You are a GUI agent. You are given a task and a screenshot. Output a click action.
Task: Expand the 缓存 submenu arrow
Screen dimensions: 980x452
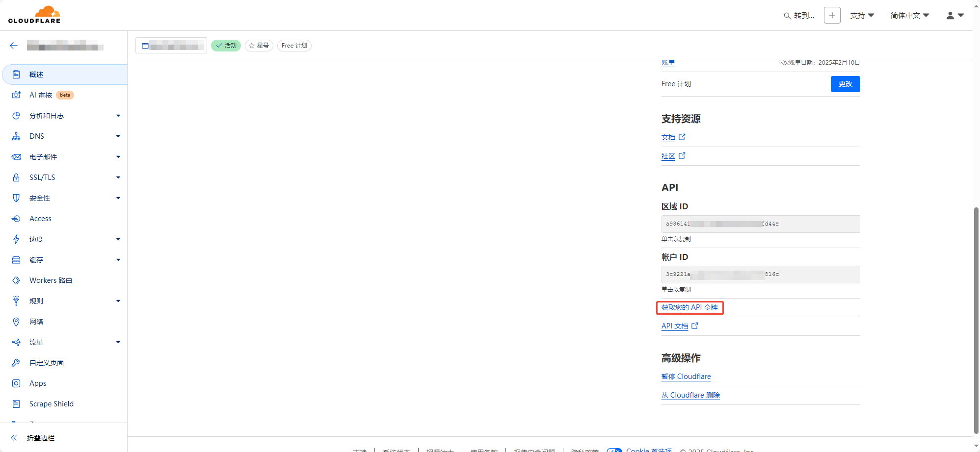coord(118,260)
